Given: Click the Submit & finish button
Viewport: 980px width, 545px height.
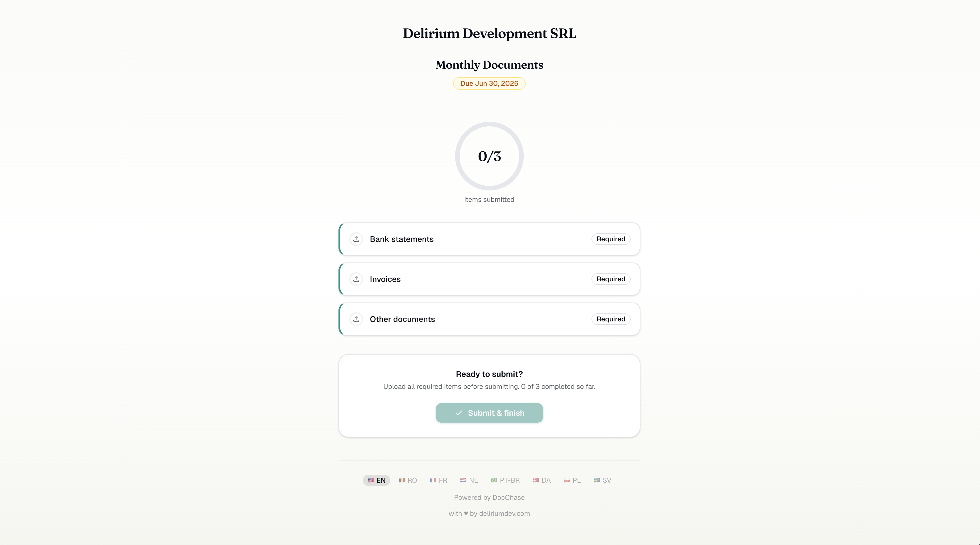Looking at the screenshot, I should (489, 413).
